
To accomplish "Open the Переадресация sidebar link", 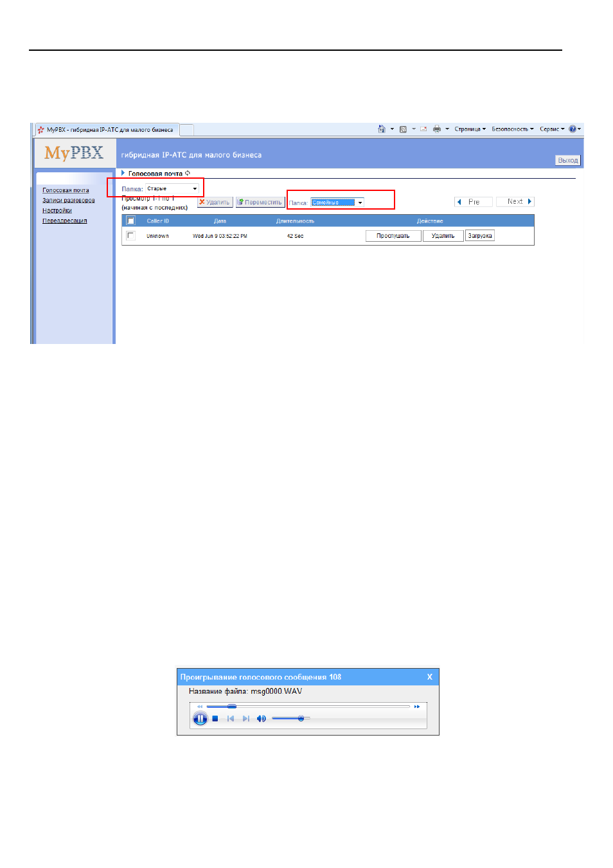I will 65,221.
